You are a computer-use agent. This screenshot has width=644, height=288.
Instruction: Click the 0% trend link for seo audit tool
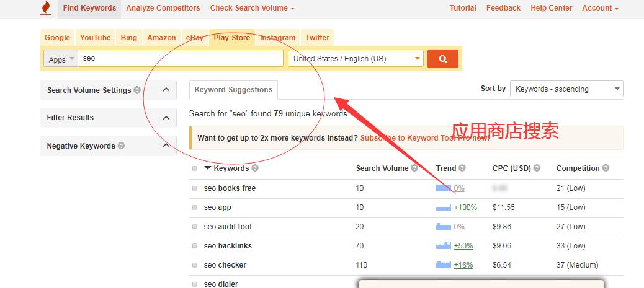coord(459,227)
